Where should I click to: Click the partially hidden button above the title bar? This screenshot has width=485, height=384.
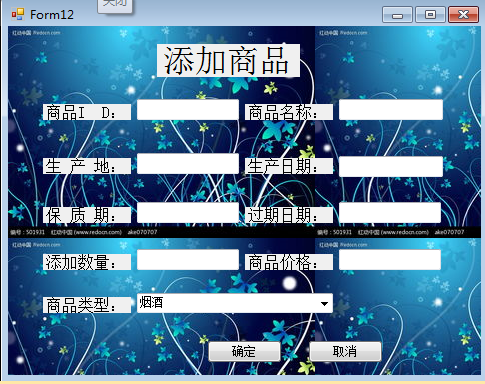(115, 6)
